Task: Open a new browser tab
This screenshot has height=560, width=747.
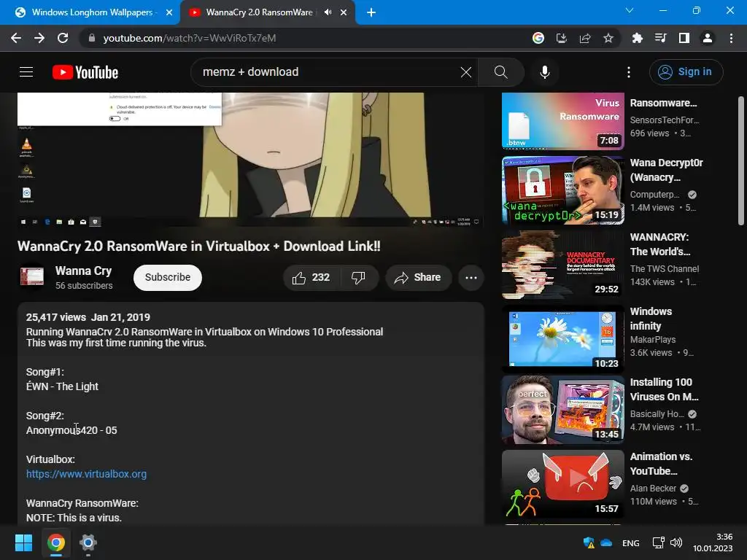Action: pos(371,12)
